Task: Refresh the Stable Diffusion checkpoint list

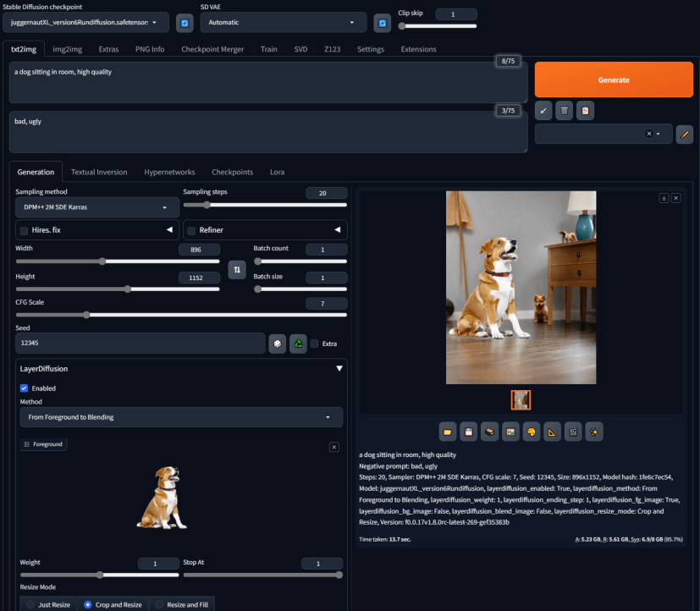Action: [x=185, y=23]
